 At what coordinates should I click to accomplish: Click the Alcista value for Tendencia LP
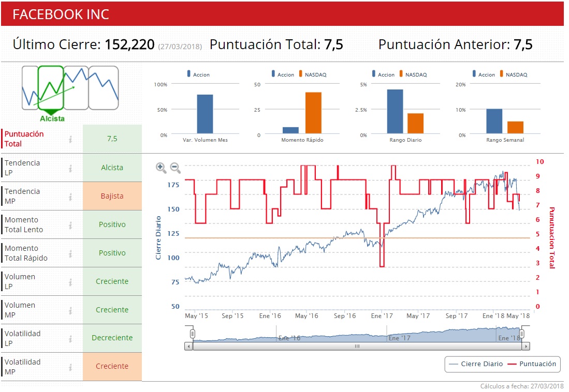click(112, 168)
